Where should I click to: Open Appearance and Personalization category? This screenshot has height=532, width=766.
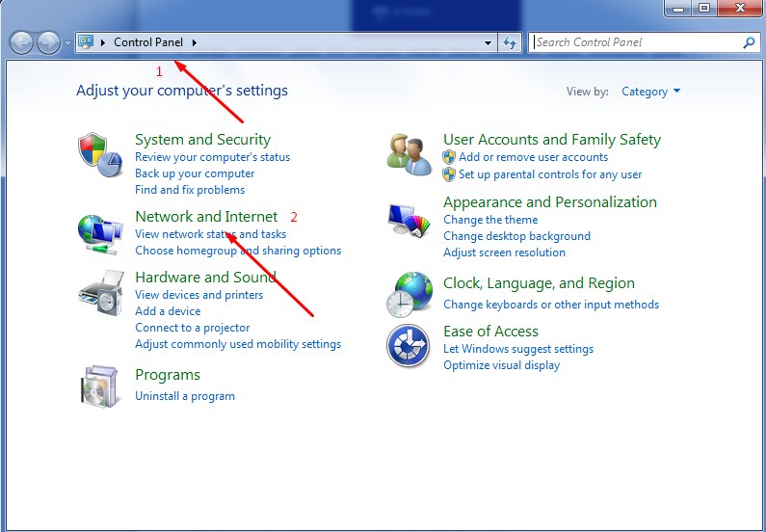[x=550, y=201]
